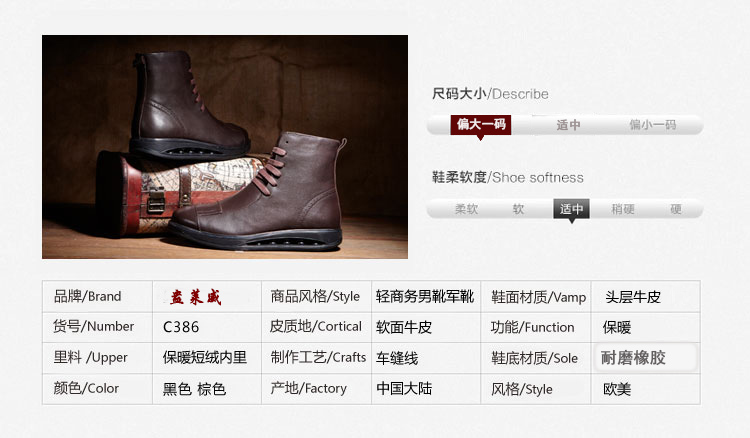This screenshot has width=750, height=438.
Task: Select the 偏大一码 size option
Action: (x=481, y=125)
